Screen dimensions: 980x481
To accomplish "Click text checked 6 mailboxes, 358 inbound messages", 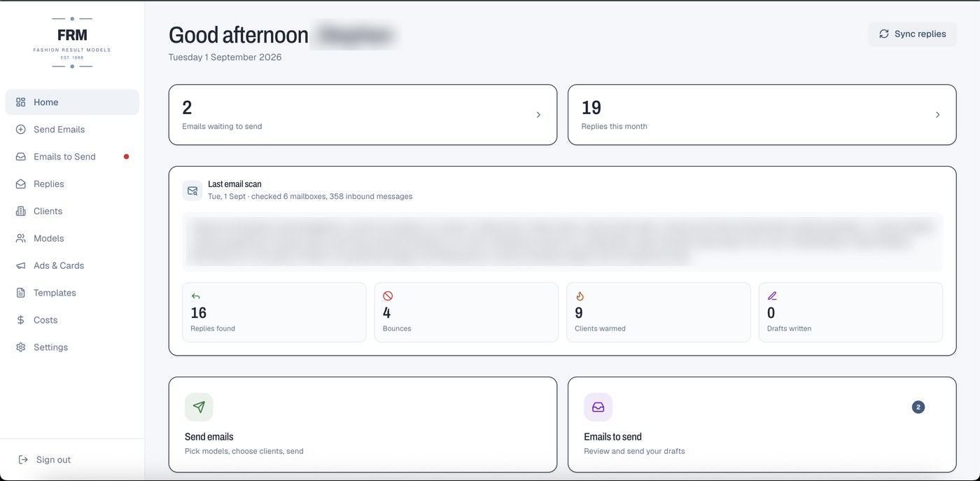I will [x=332, y=197].
